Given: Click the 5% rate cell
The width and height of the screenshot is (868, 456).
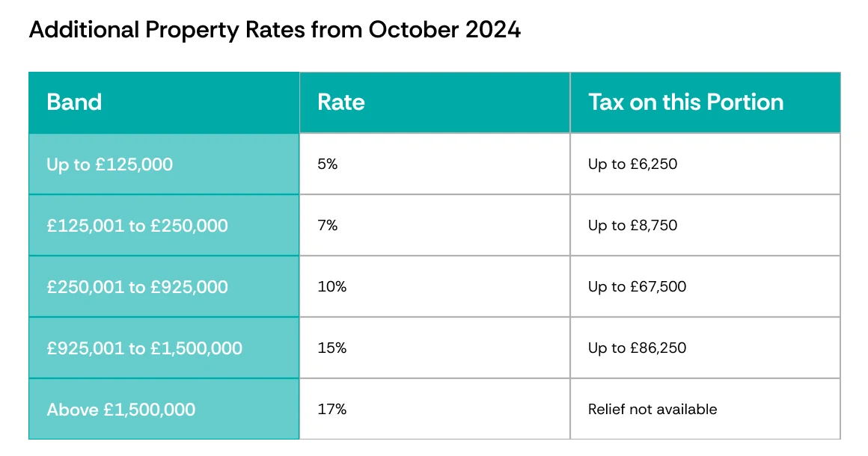Looking at the screenshot, I should 435,164.
